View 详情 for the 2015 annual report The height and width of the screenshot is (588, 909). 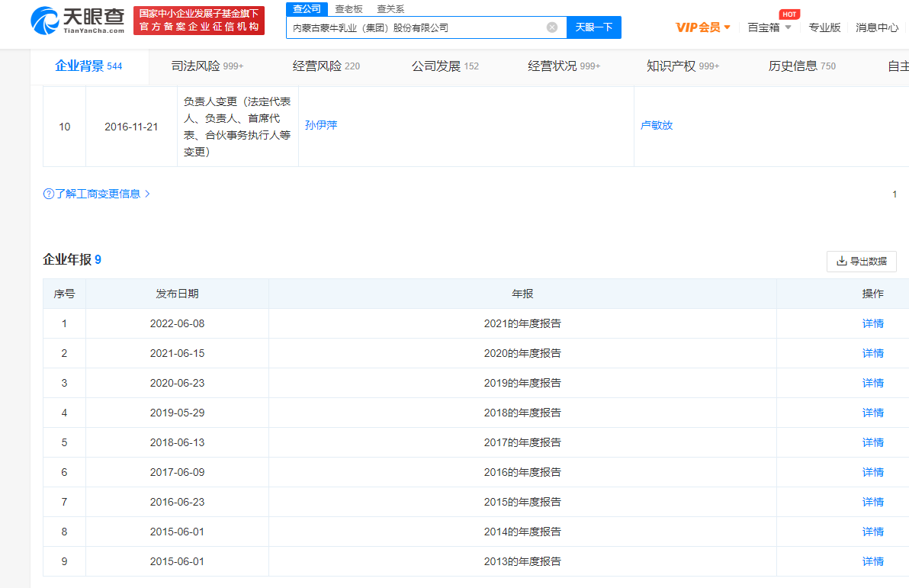tap(873, 502)
